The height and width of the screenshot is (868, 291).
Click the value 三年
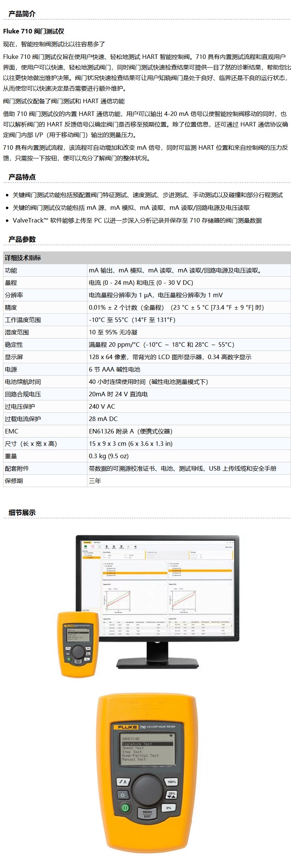95,481
